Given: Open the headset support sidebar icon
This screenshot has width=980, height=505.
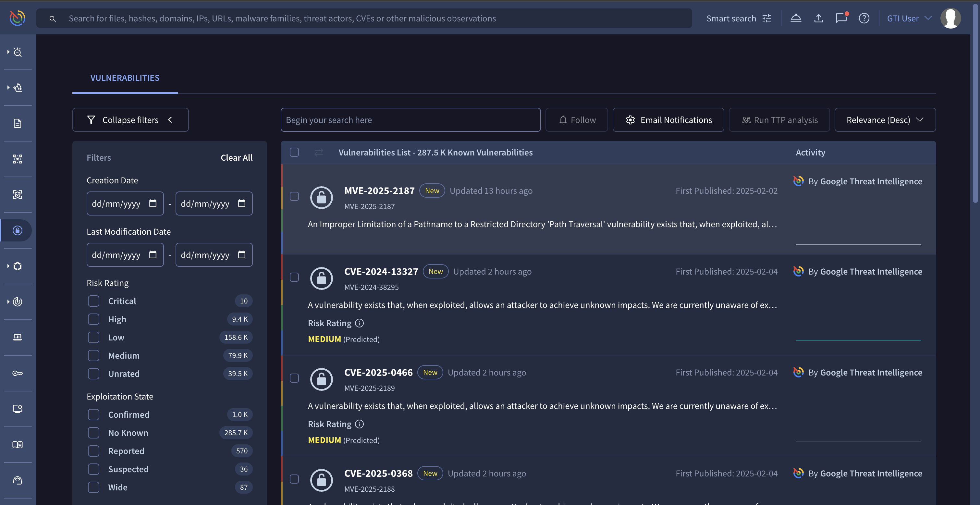Looking at the screenshot, I should click(x=18, y=480).
